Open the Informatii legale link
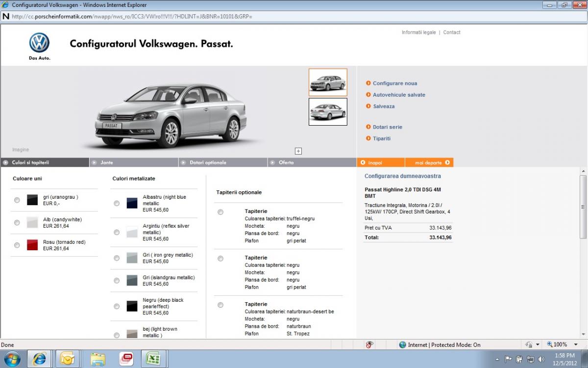This screenshot has width=588, height=368. [418, 32]
